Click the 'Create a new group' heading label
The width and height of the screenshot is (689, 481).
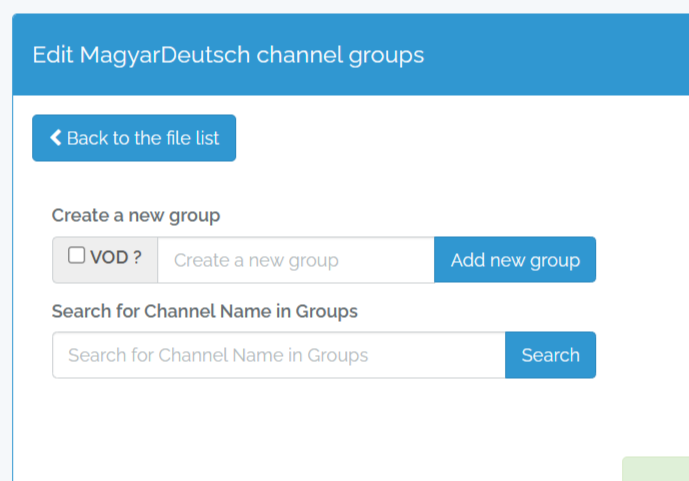pos(136,215)
